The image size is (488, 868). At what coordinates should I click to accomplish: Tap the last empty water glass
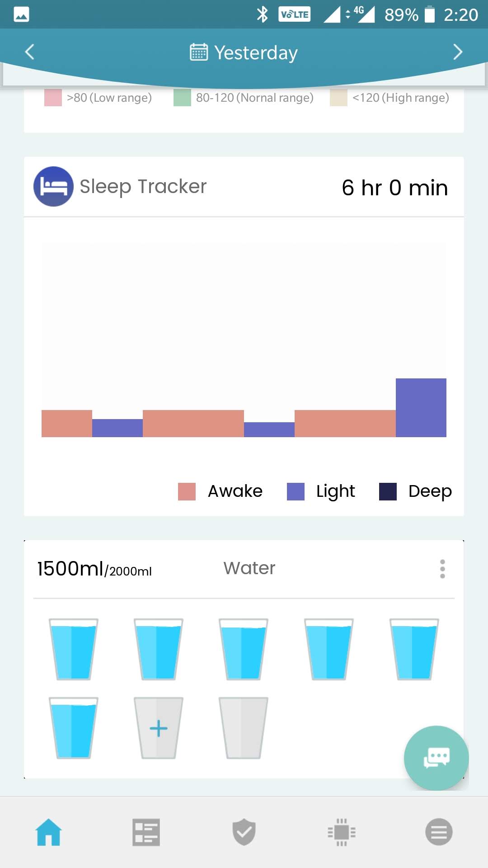point(244,728)
